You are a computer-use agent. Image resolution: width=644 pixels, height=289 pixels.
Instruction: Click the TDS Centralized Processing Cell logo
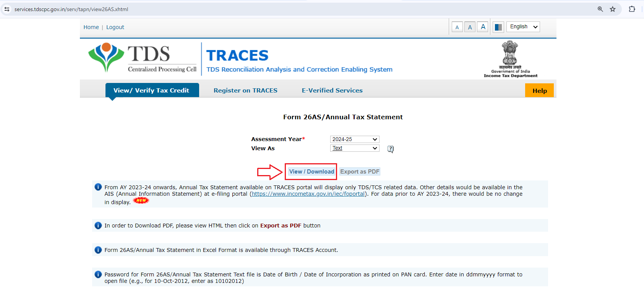click(142, 57)
